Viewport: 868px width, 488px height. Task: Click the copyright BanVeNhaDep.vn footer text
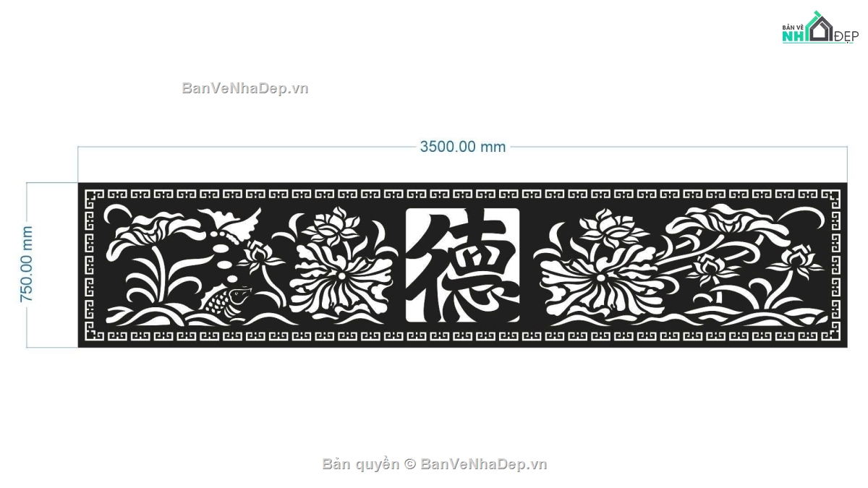pos(434,464)
